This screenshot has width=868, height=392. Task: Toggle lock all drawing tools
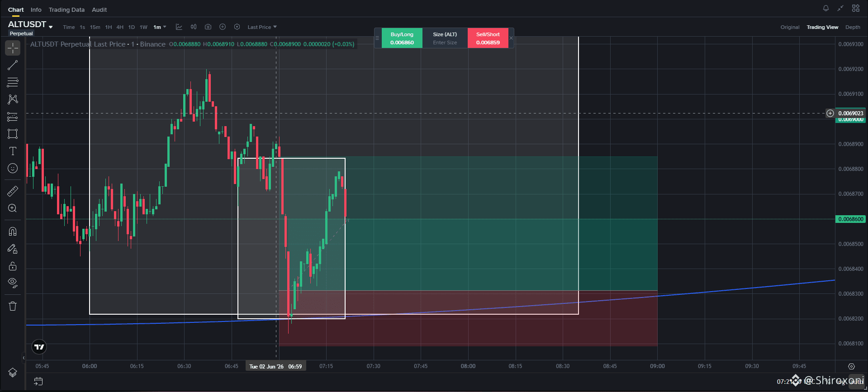[x=13, y=266]
